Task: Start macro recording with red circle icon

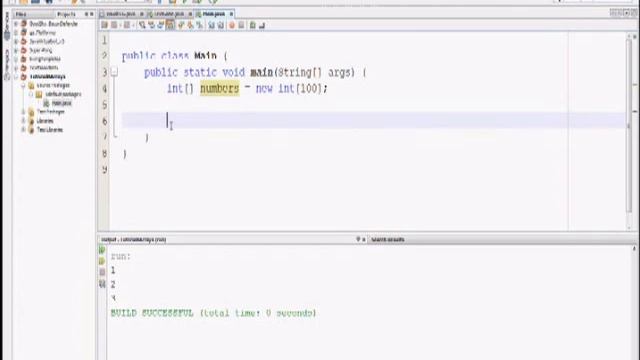Action: (231, 25)
